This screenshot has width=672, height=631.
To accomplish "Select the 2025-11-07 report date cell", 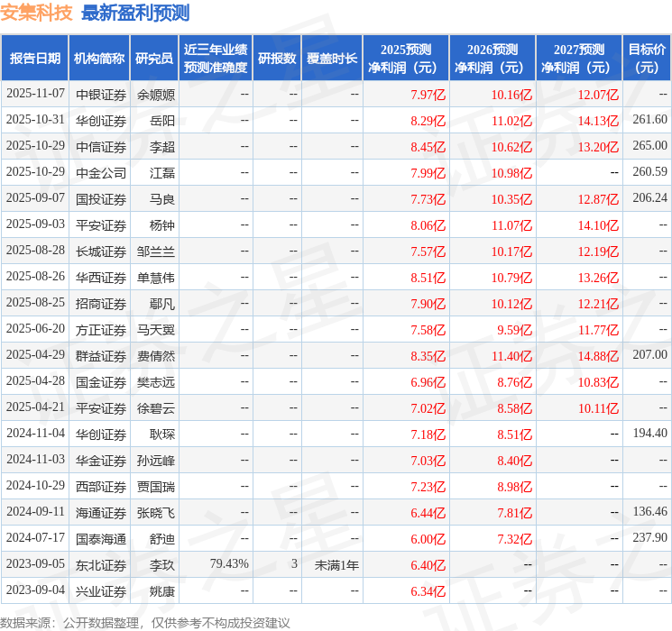I will point(35,94).
